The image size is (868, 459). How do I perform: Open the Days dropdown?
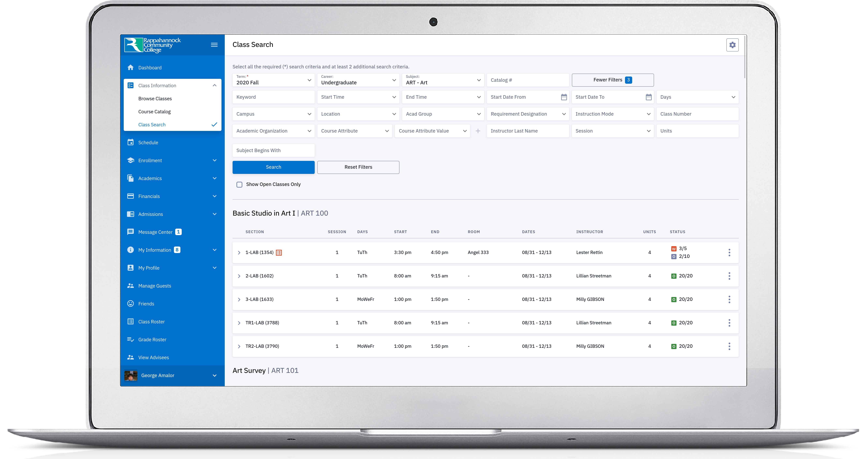point(698,97)
